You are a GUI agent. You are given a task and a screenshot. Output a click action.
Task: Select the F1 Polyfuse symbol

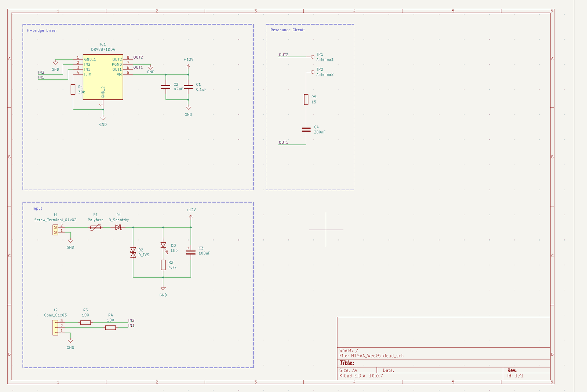tap(95, 227)
